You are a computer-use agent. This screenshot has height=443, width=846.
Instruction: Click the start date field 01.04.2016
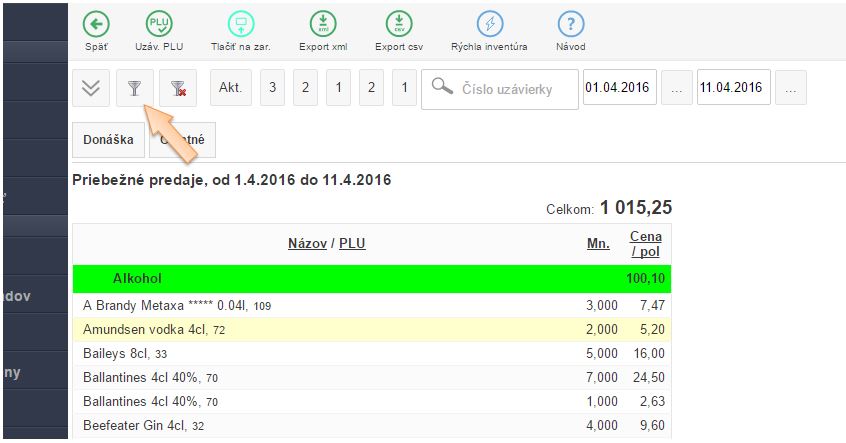point(618,88)
